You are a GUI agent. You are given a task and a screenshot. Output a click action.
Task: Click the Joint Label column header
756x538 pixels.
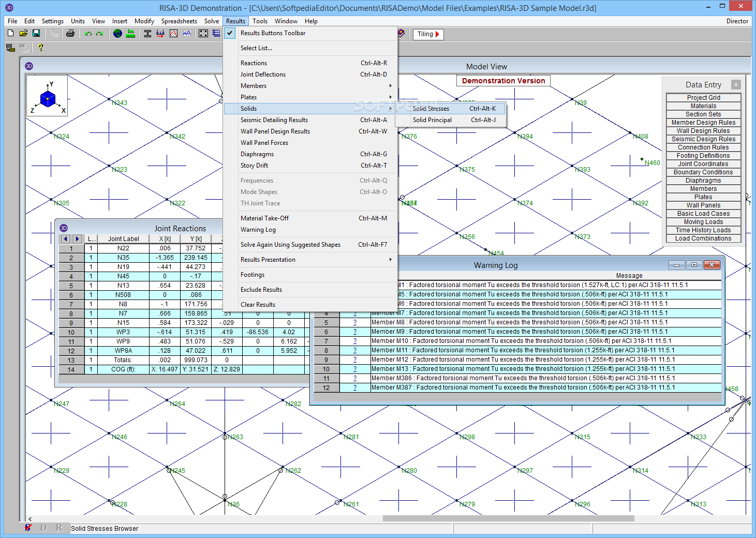click(x=123, y=239)
